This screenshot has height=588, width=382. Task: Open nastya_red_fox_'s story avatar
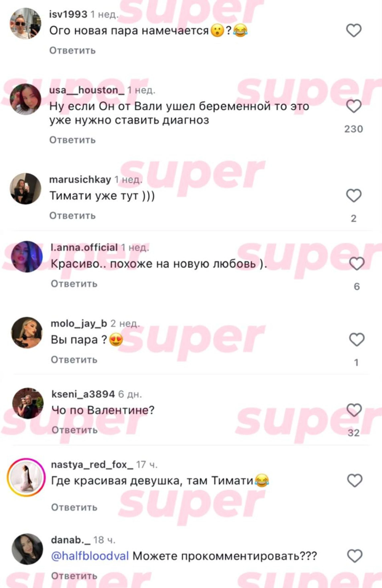pyautogui.click(x=26, y=477)
